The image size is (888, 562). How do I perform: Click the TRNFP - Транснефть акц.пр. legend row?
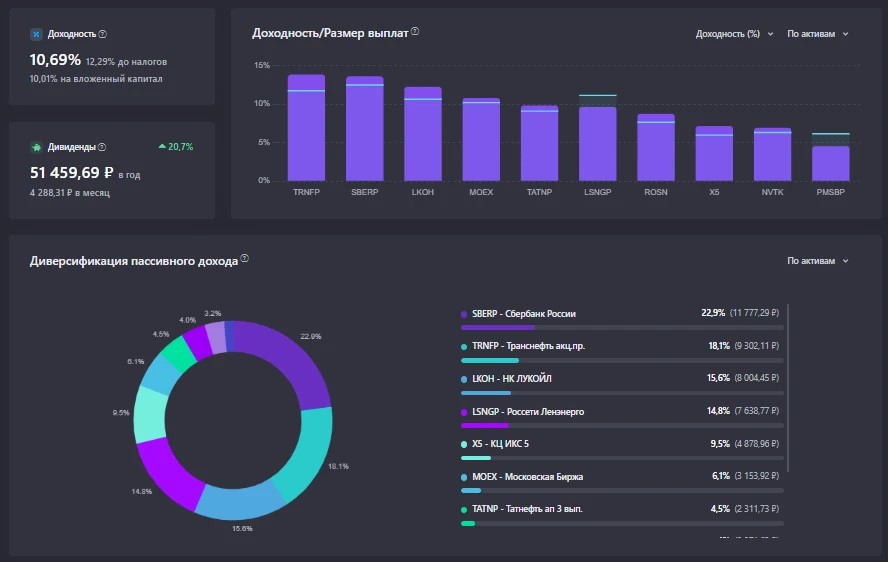click(622, 352)
